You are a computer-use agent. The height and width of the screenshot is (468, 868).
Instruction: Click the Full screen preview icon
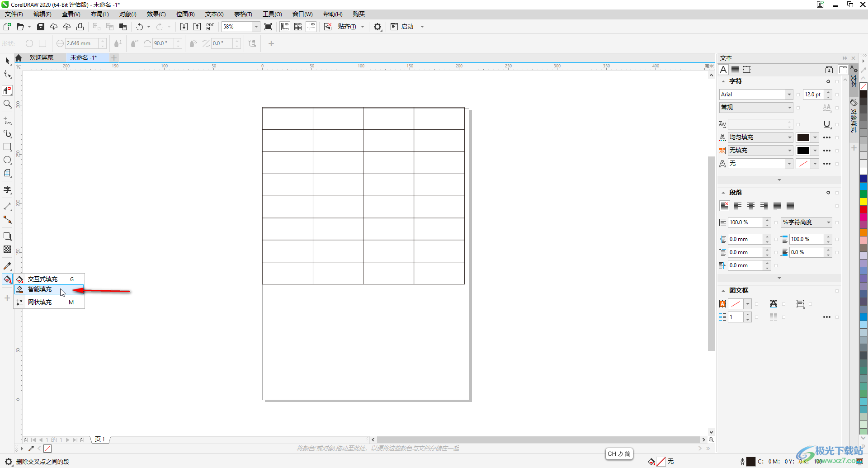pyautogui.click(x=268, y=27)
